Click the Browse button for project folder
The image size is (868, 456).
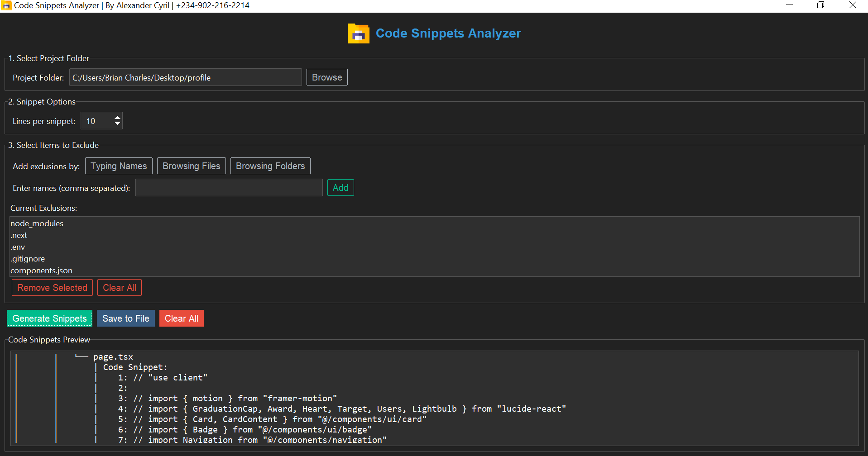(327, 77)
